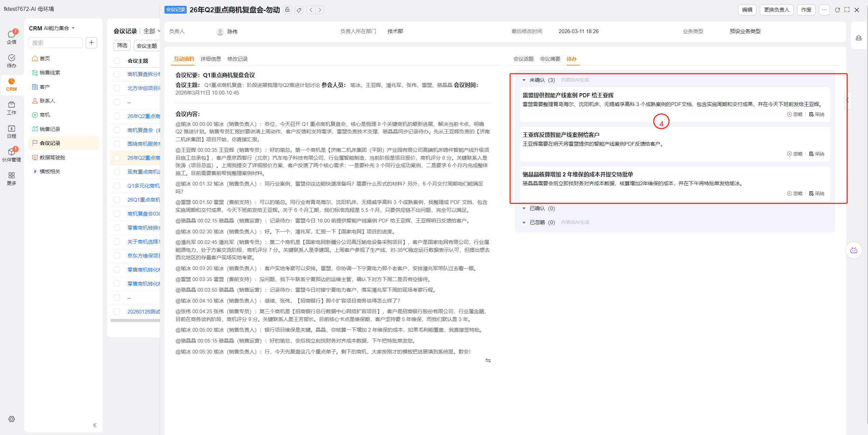Click the wrap-text swap icon below transcript
The image size is (868, 435).
(x=488, y=360)
